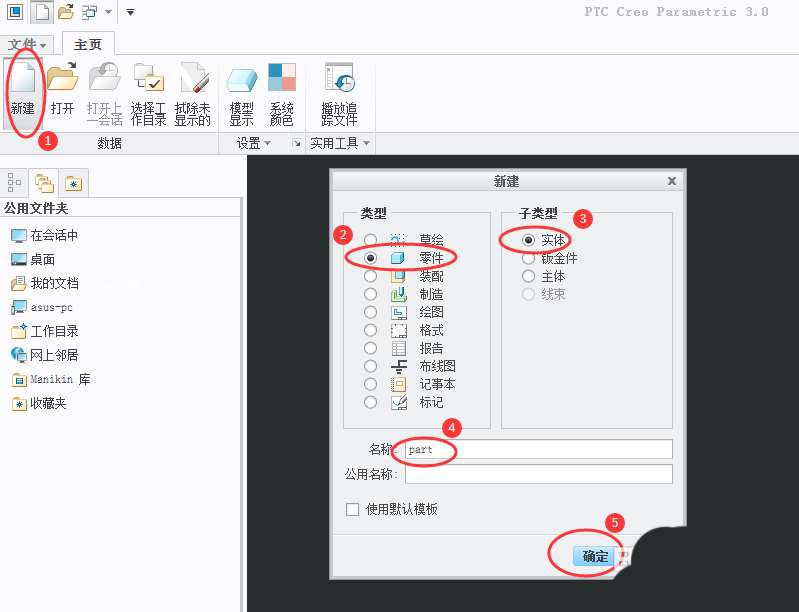The image size is (799, 612).
Task: Toggle 使用默认模板 checkbox
Action: (x=352, y=509)
